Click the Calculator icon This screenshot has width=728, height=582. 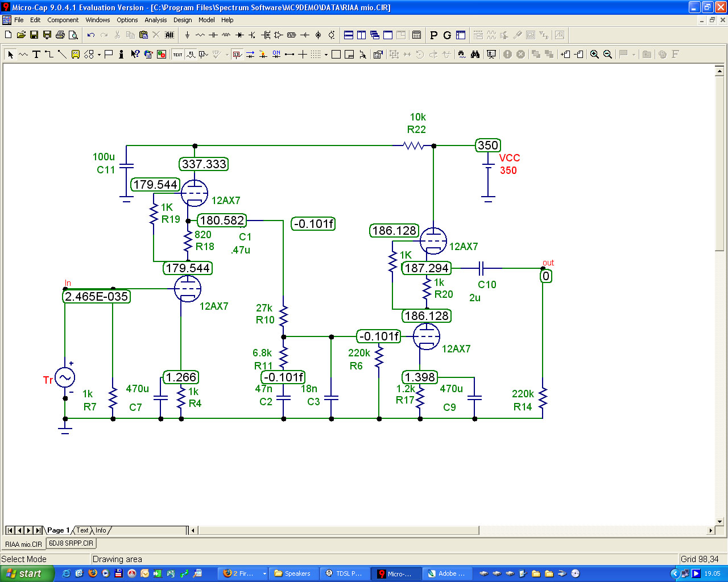coord(417,35)
